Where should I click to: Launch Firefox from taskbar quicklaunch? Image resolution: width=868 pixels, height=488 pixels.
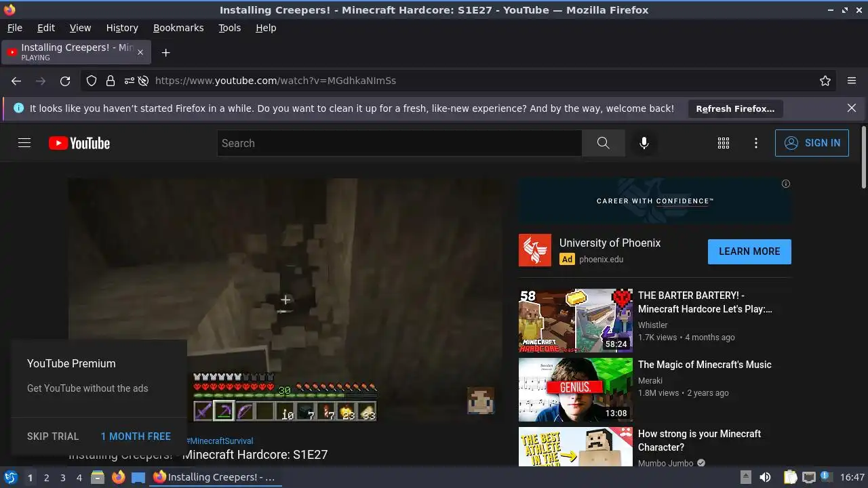tap(118, 477)
